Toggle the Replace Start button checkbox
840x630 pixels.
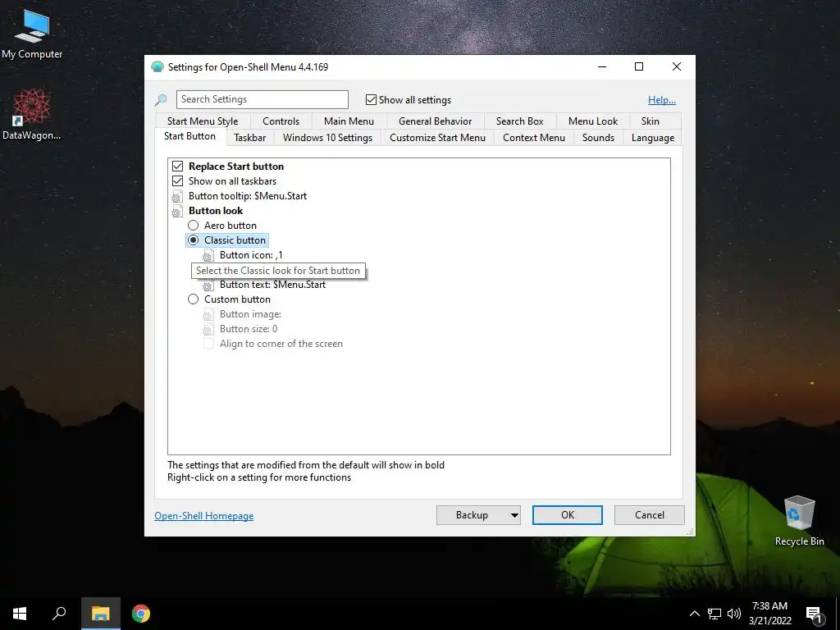click(177, 166)
